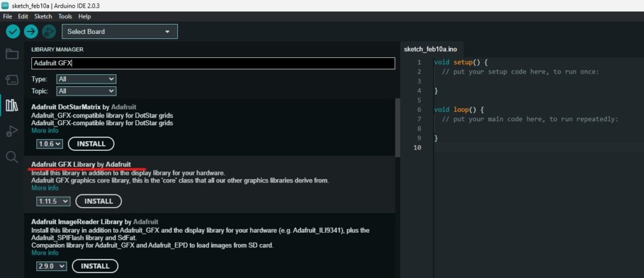Open the Select Board dropdown
The image size is (644, 278).
click(x=119, y=31)
